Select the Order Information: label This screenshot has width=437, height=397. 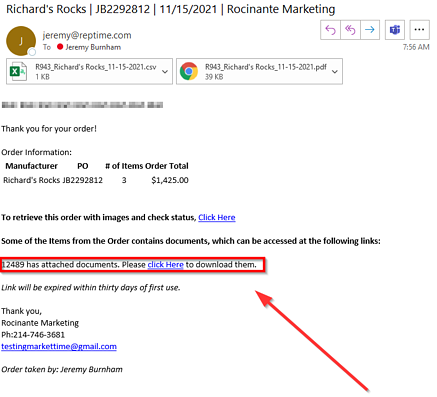36,152
